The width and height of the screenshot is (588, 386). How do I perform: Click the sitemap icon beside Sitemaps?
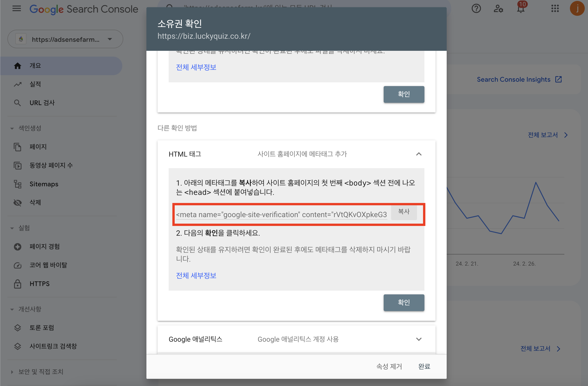(18, 184)
